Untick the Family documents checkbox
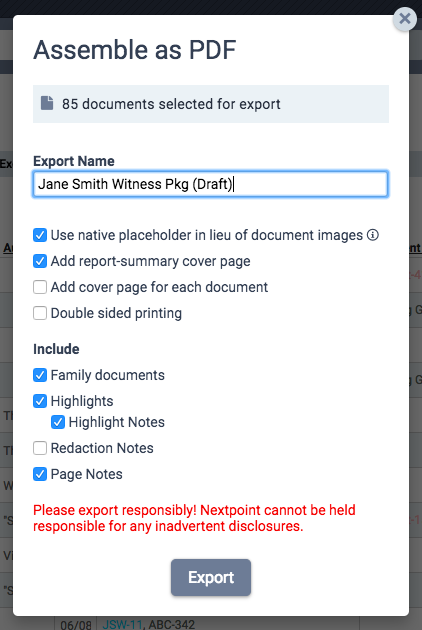 point(40,375)
